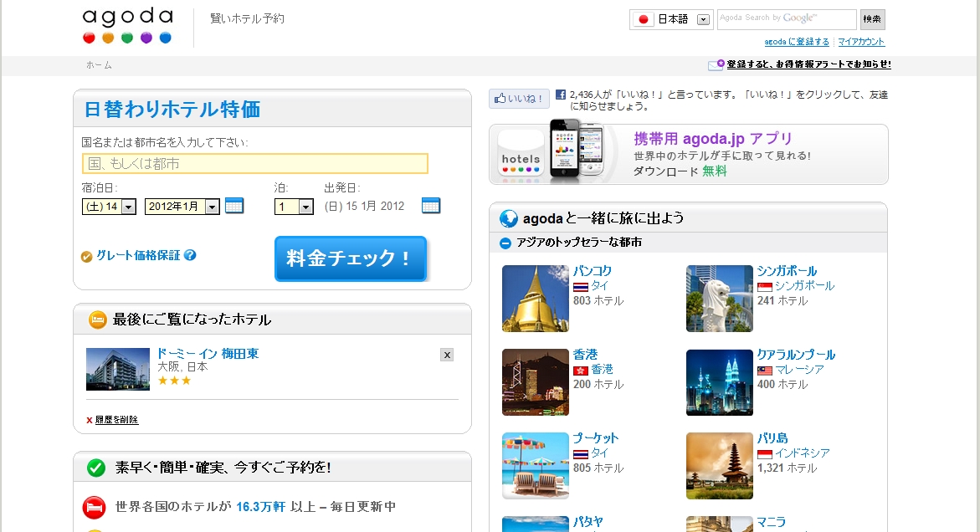Click the Bali temple thumbnail

click(x=720, y=466)
